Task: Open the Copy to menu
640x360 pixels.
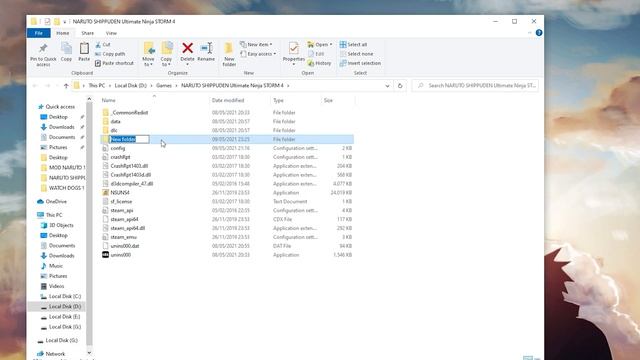Action: click(167, 54)
